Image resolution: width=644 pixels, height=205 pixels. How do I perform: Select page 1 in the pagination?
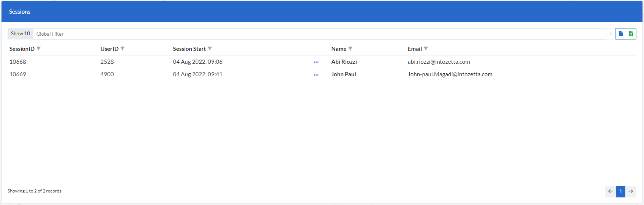[x=620, y=191]
